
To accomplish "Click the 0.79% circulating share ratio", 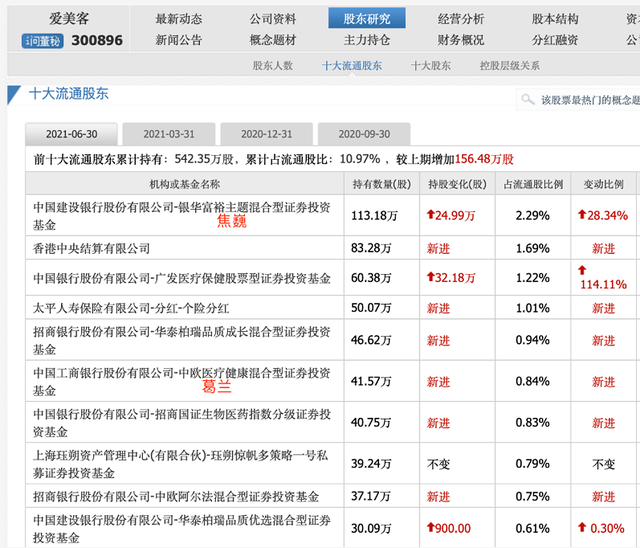I will [533, 464].
